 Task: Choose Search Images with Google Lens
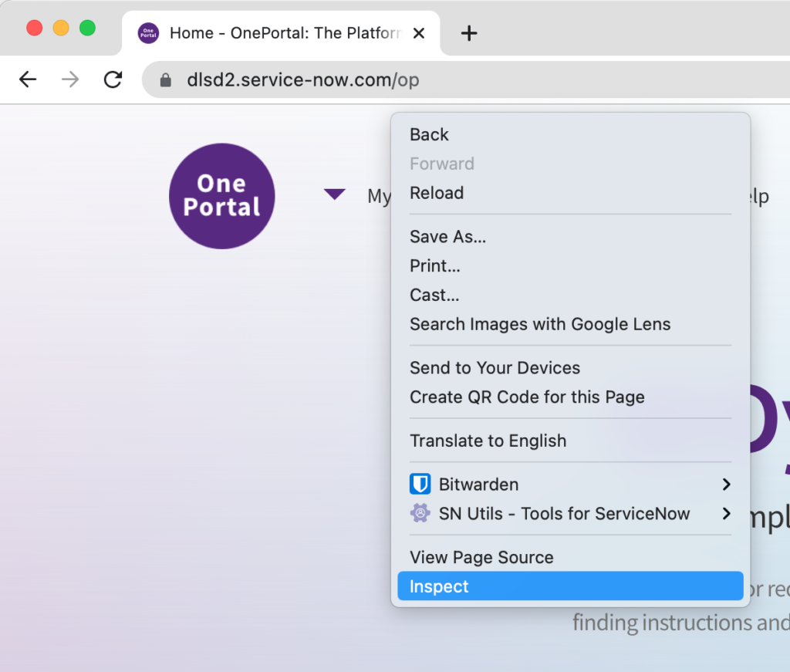[570, 324]
